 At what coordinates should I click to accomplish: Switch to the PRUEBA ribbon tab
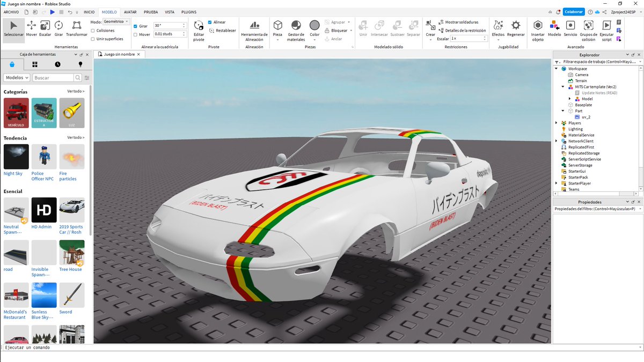coord(151,12)
